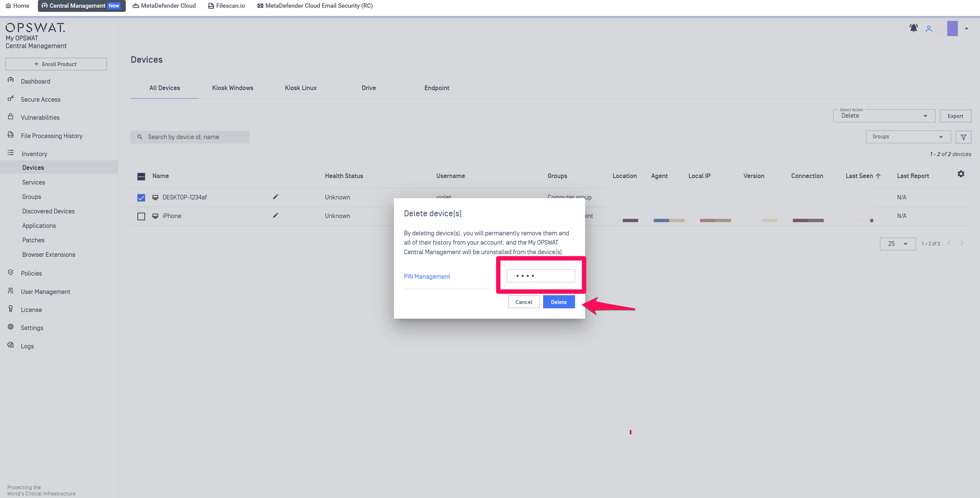The width and height of the screenshot is (980, 498).
Task: Confirm with the blue Delete button
Action: pos(559,302)
